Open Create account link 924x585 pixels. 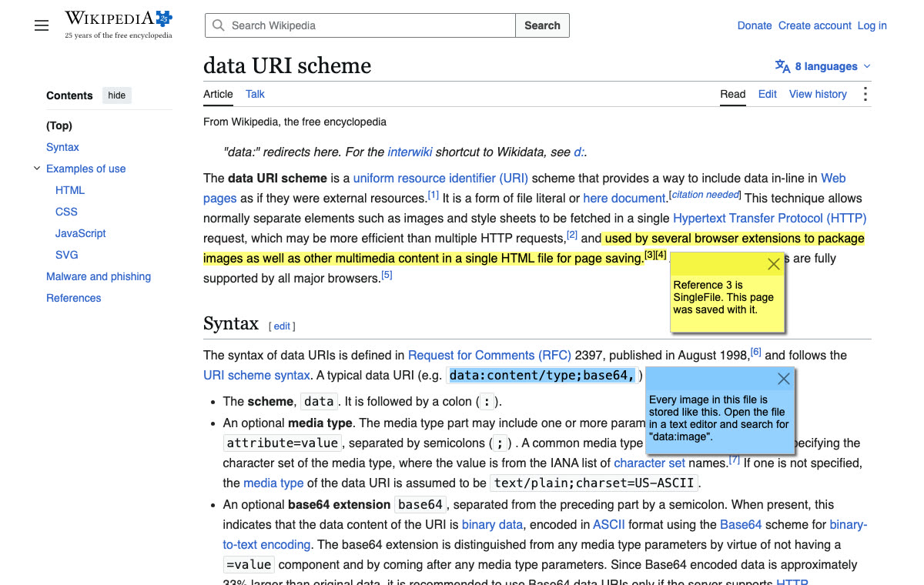coord(815,25)
